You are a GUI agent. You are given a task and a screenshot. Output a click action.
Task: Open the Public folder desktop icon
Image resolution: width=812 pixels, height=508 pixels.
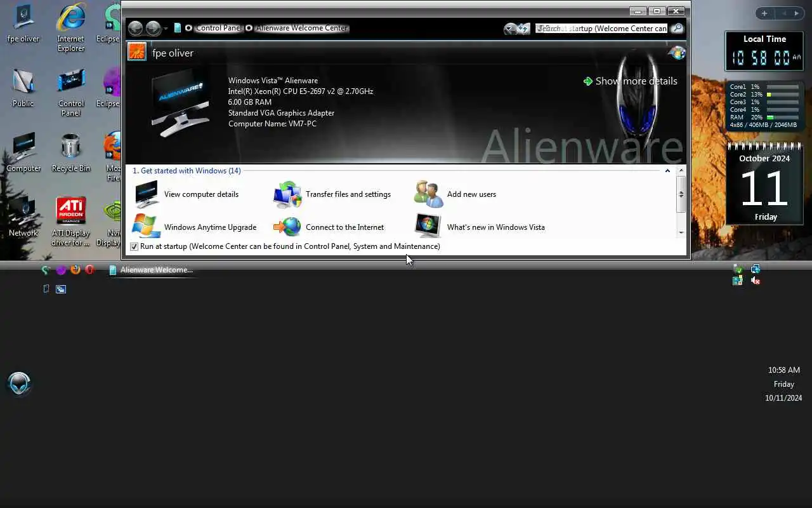[23, 88]
